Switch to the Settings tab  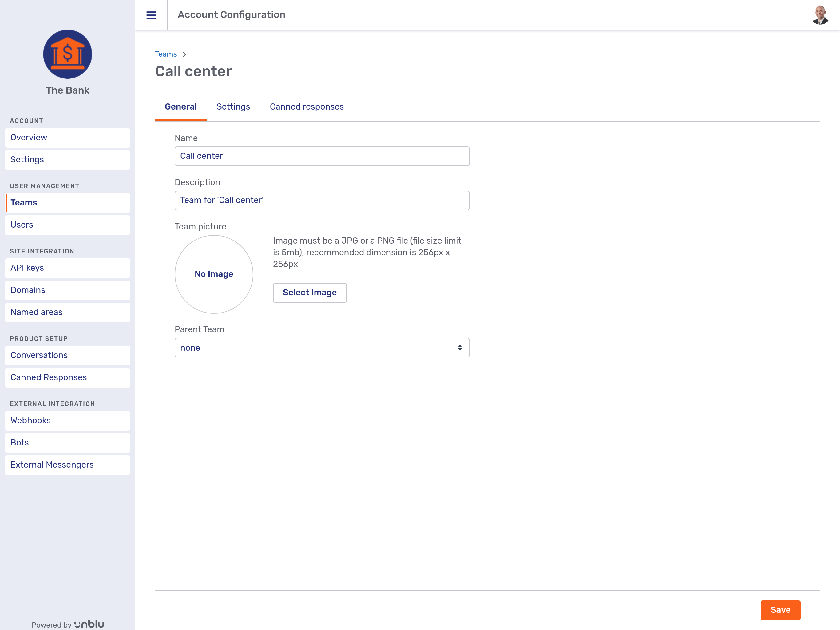(233, 107)
